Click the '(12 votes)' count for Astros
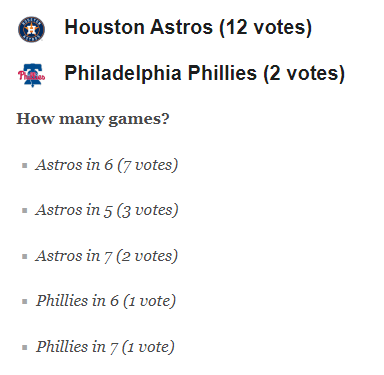Screen dimensions: 384x375 click(266, 28)
